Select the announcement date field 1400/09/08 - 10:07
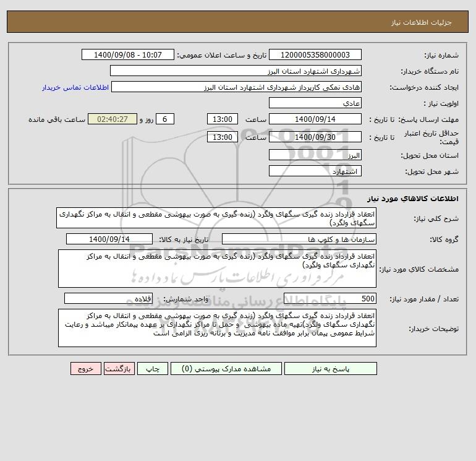The image size is (476, 461). click(x=128, y=54)
